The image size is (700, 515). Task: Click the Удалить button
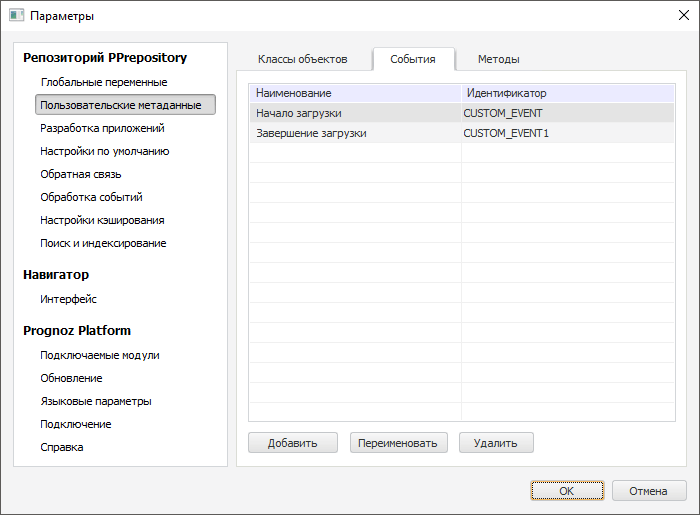pos(496,443)
